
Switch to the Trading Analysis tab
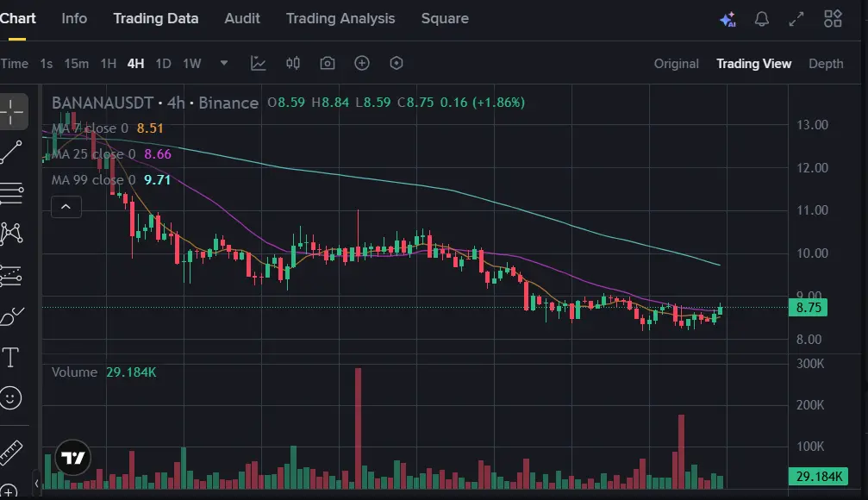[x=340, y=18]
